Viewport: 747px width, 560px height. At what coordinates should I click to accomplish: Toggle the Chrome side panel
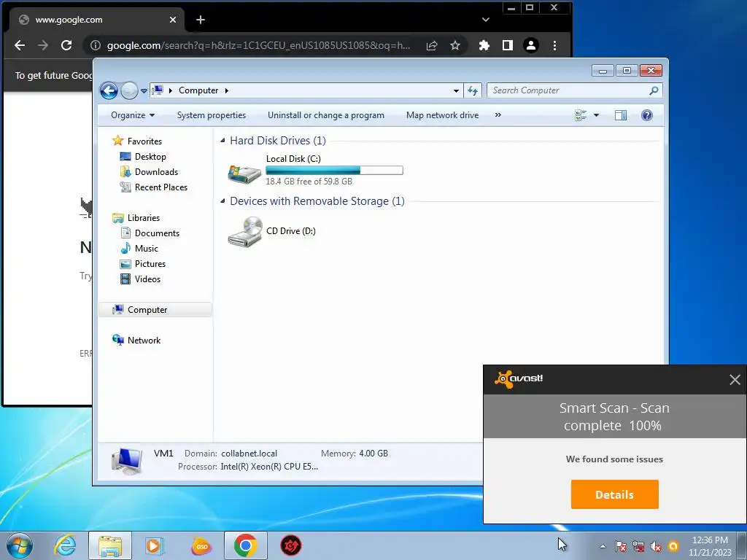(508, 45)
